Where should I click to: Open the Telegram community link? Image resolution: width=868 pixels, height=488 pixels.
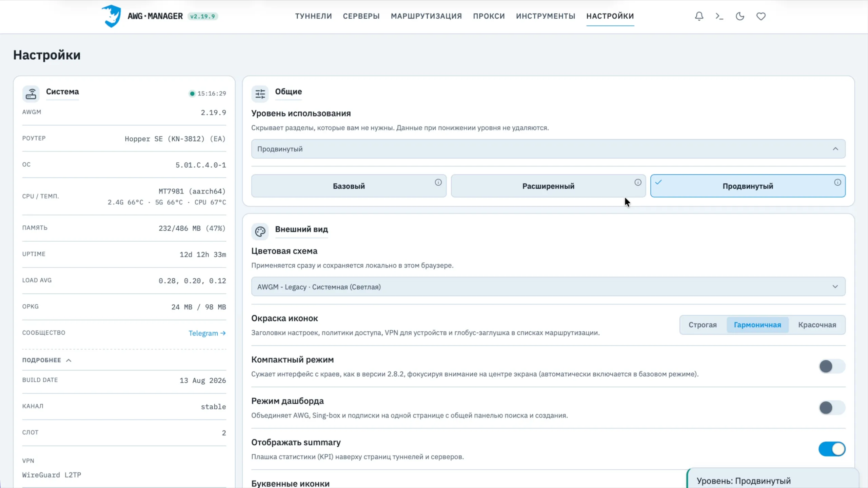point(207,333)
